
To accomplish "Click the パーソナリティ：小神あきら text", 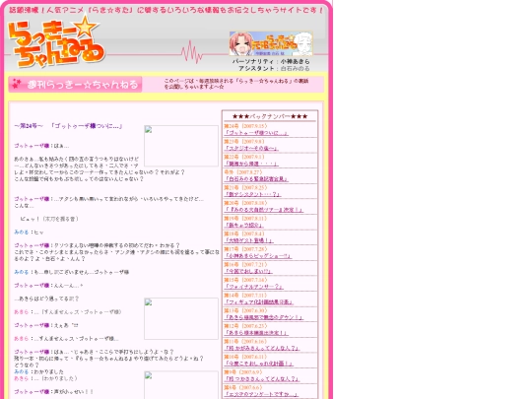I will [271, 61].
